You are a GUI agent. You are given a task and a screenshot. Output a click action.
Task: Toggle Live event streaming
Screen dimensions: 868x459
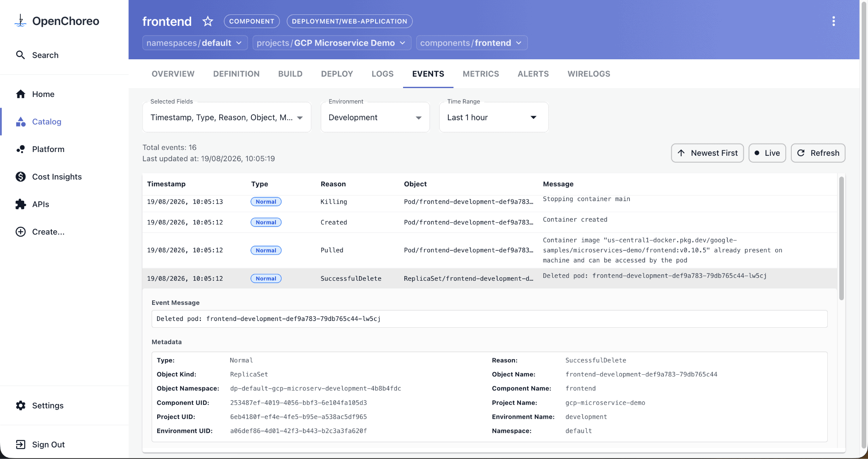click(767, 153)
